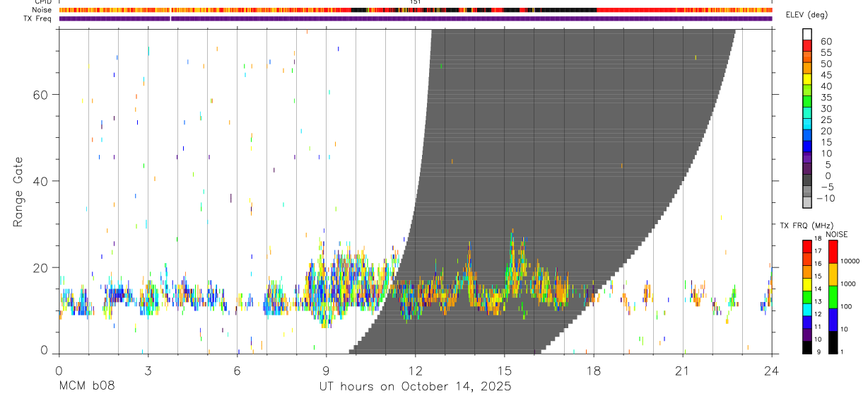Screen dimensions: 868x401
Task: Click the 'Noise' strip label at top
Action: coord(42,10)
